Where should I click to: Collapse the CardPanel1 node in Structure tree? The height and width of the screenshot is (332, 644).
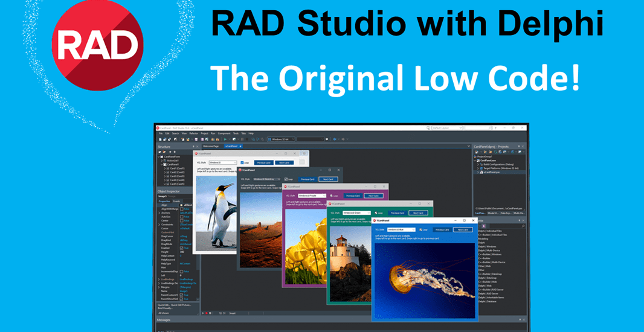click(x=162, y=165)
